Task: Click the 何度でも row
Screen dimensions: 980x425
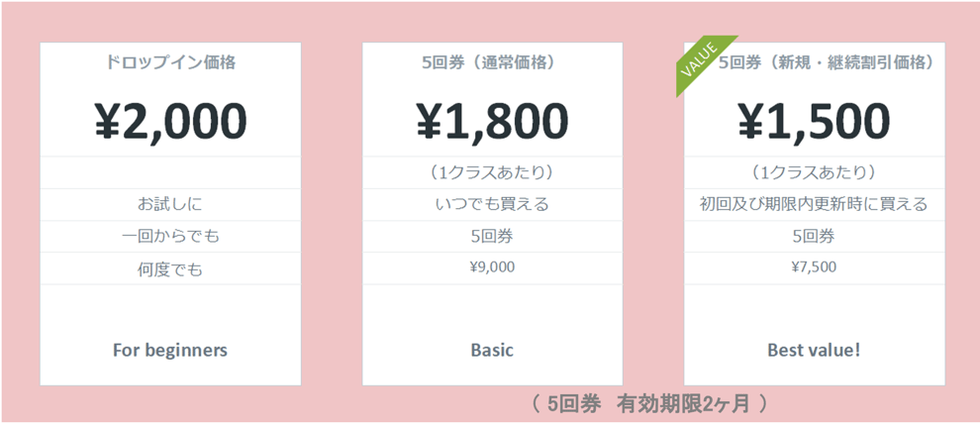Action: click(x=170, y=268)
